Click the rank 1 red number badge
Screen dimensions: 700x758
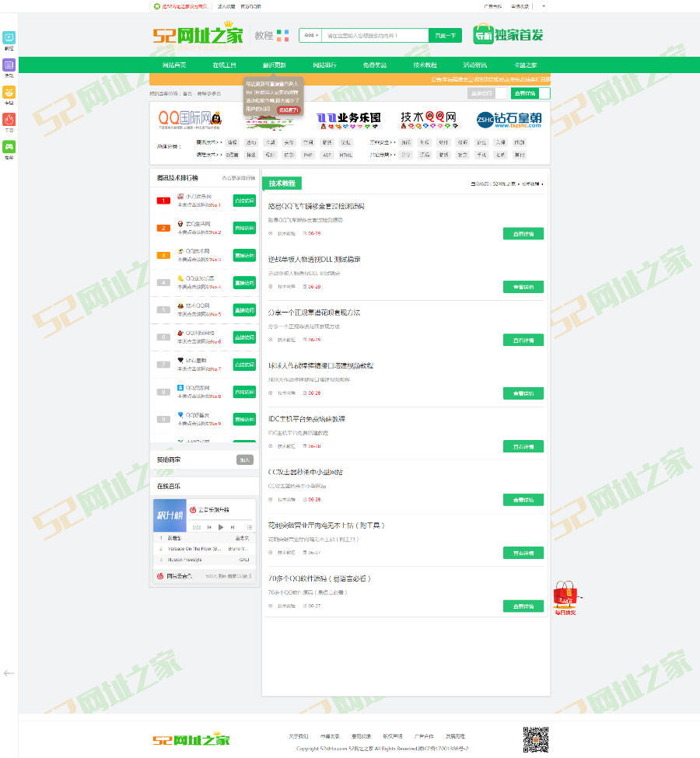(x=163, y=201)
